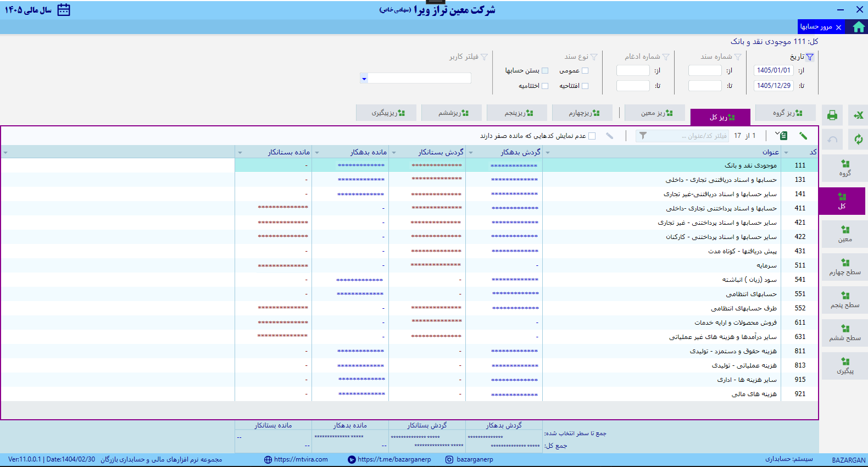Screen dimensions: 868x467
Task: Open the home page icon
Action: pos(859,27)
